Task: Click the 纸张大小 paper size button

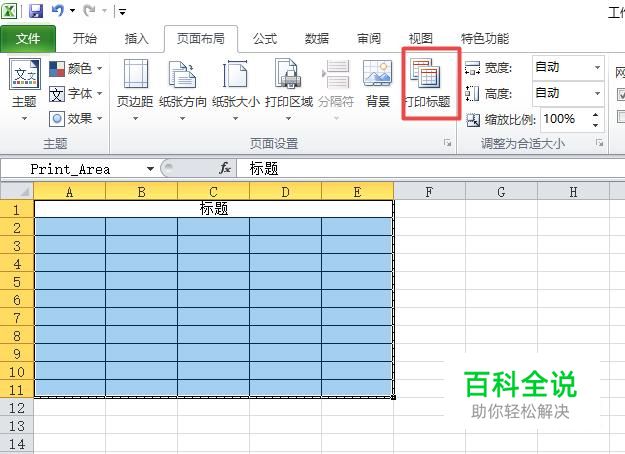Action: 236,90
